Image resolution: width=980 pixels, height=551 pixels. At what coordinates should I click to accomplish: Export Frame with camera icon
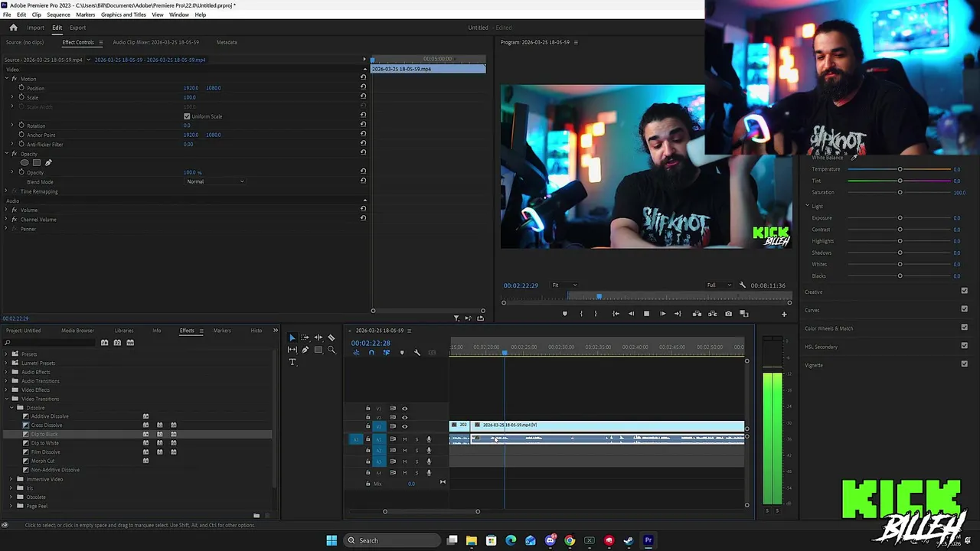point(728,314)
